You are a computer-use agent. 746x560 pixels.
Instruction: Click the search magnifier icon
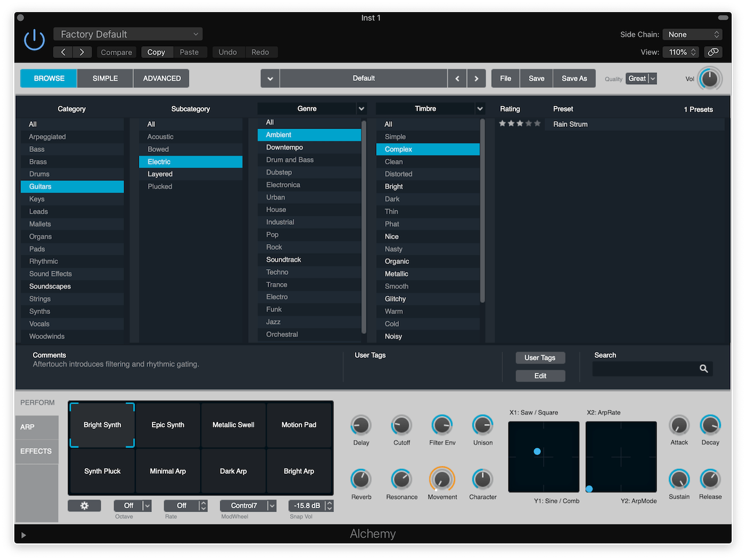[x=703, y=369]
